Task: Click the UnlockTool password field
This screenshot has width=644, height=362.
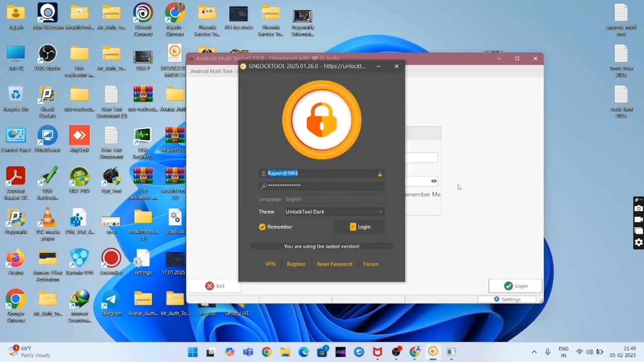Action: pyautogui.click(x=321, y=186)
